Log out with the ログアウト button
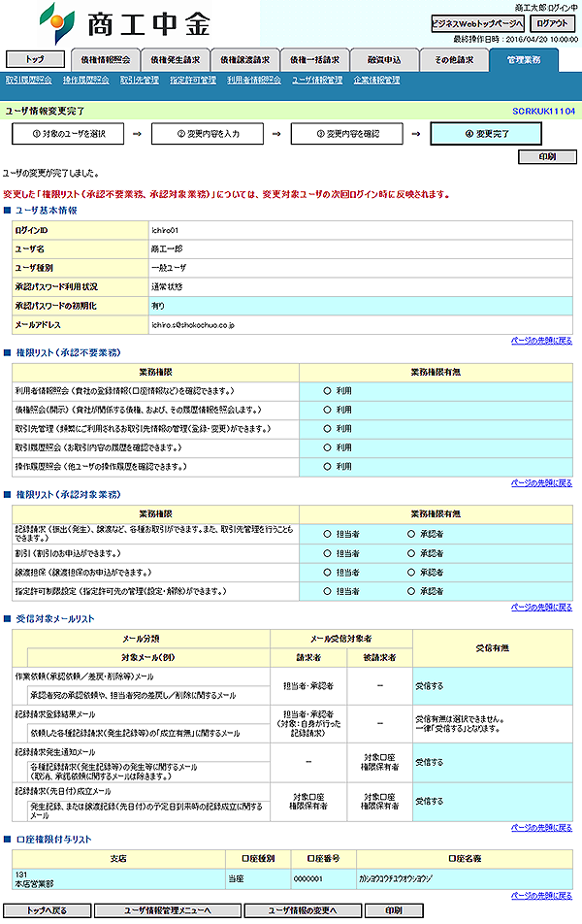 (552, 23)
